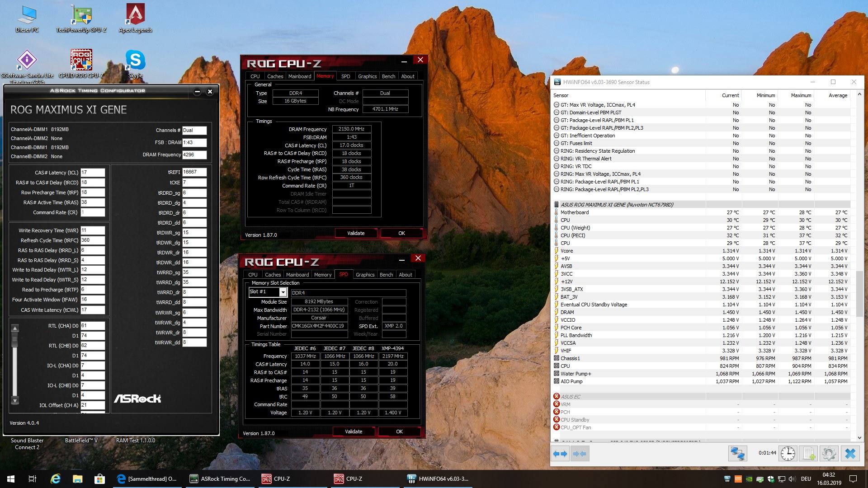Viewport: 868px width, 488px height.
Task: Open notification center icon
Action: [853, 479]
